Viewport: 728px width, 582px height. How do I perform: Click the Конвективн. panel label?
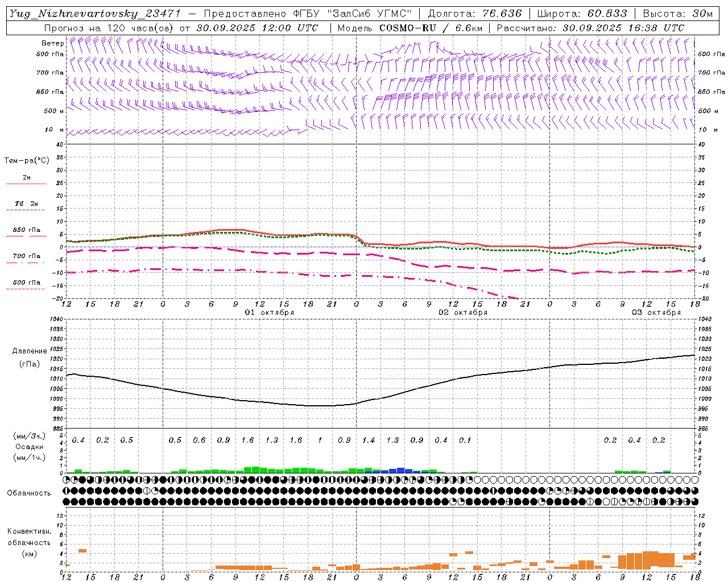(x=30, y=531)
